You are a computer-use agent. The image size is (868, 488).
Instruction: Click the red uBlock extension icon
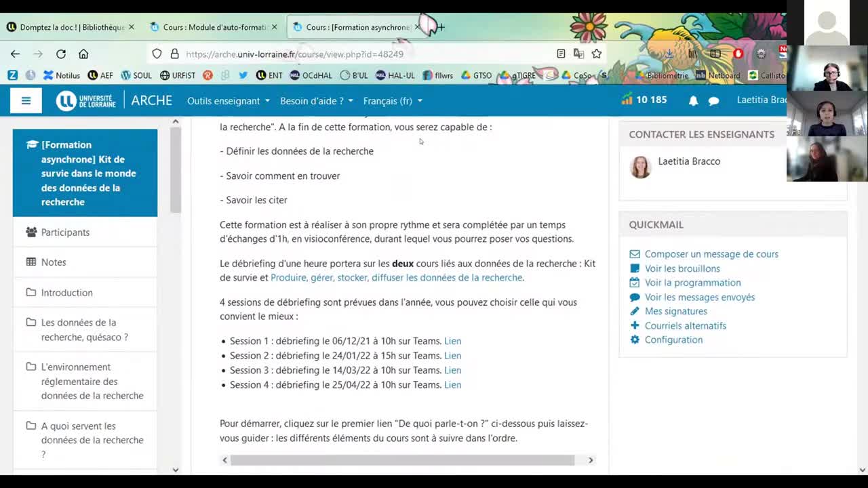tap(738, 54)
